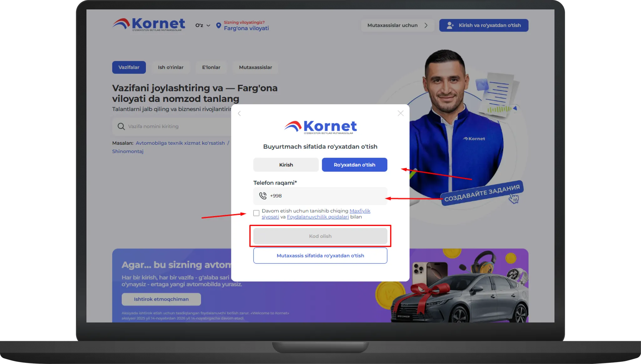Close the registration modal with the X
641x364 pixels.
tap(400, 113)
